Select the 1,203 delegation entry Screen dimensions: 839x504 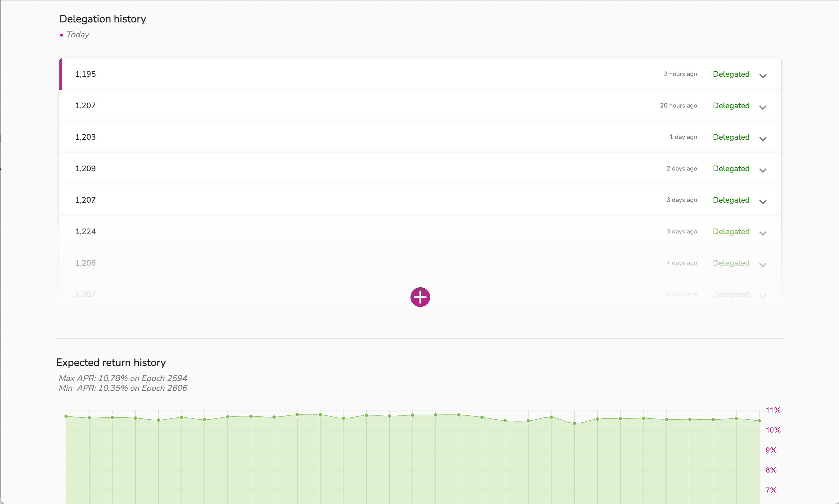click(x=86, y=137)
